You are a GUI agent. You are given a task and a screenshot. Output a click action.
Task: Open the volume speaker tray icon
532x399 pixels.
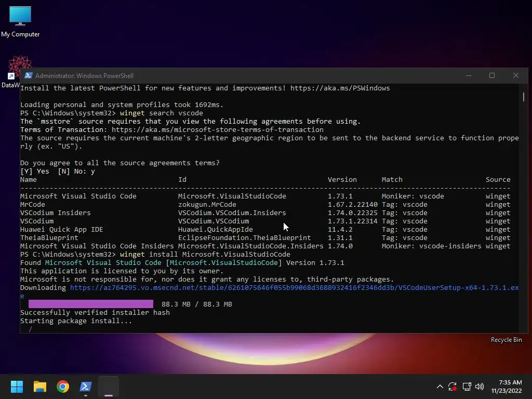pyautogui.click(x=480, y=387)
